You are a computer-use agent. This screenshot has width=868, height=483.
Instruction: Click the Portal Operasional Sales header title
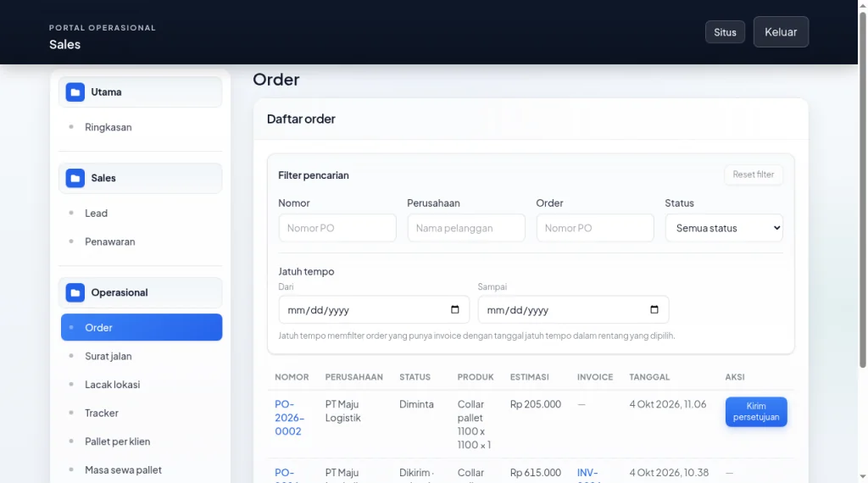[x=103, y=36]
